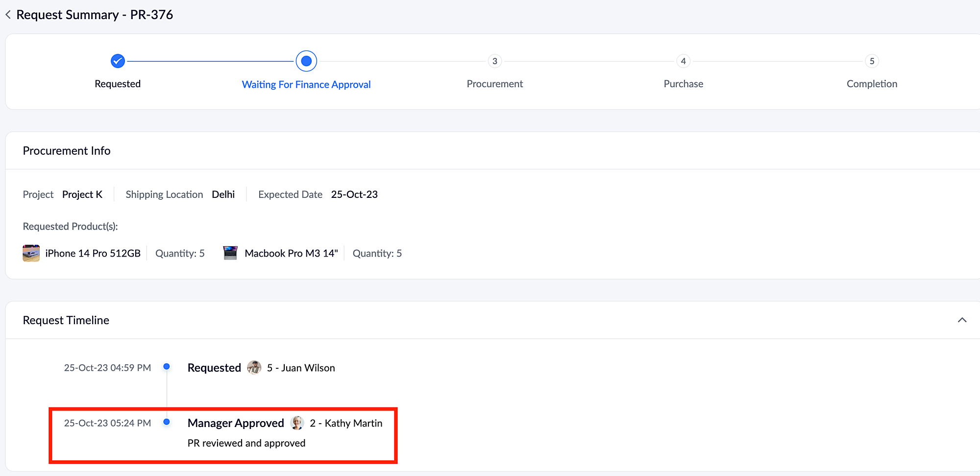Collapse the Request Timeline section
Image resolution: width=980 pixels, height=476 pixels.
[962, 320]
